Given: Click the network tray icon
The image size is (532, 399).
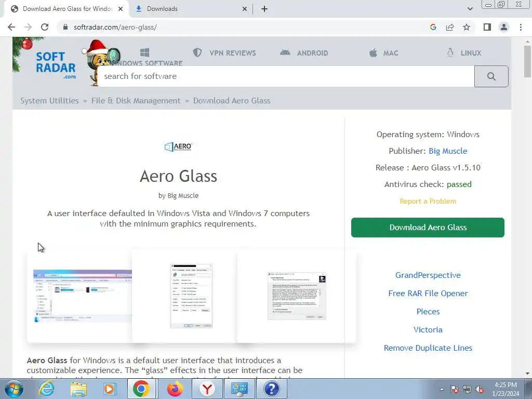Looking at the screenshot, I should click(x=467, y=390).
